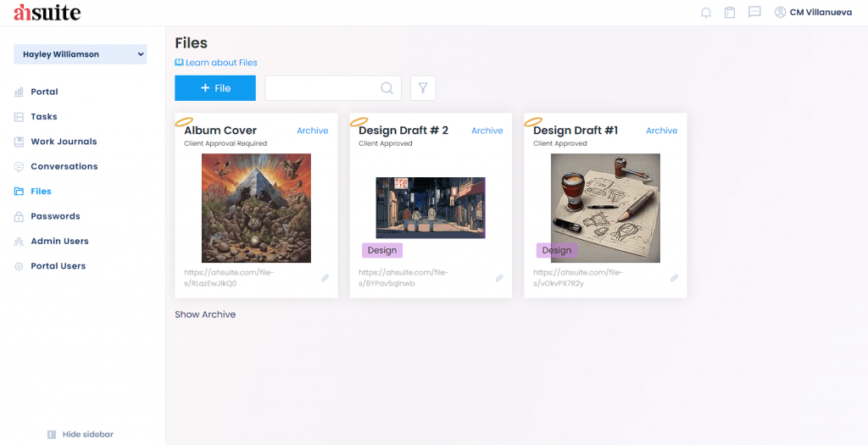The height and width of the screenshot is (445, 868).
Task: Click the filter funnel icon
Action: (423, 88)
